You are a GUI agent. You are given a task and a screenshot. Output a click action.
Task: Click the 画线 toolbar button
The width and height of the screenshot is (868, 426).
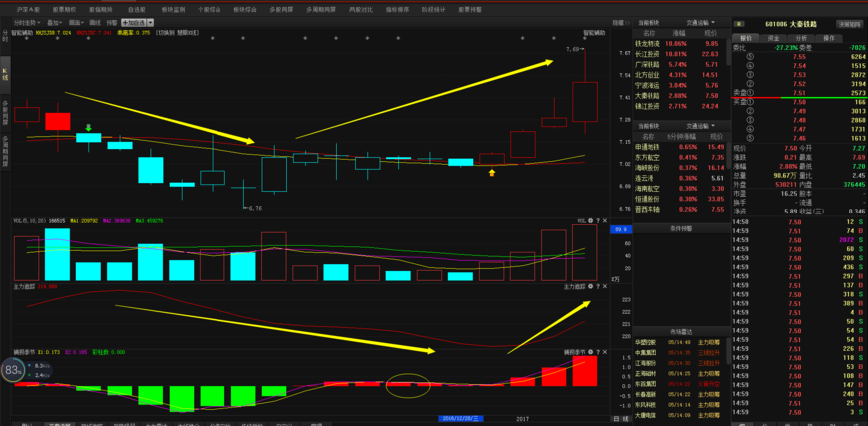pos(95,23)
